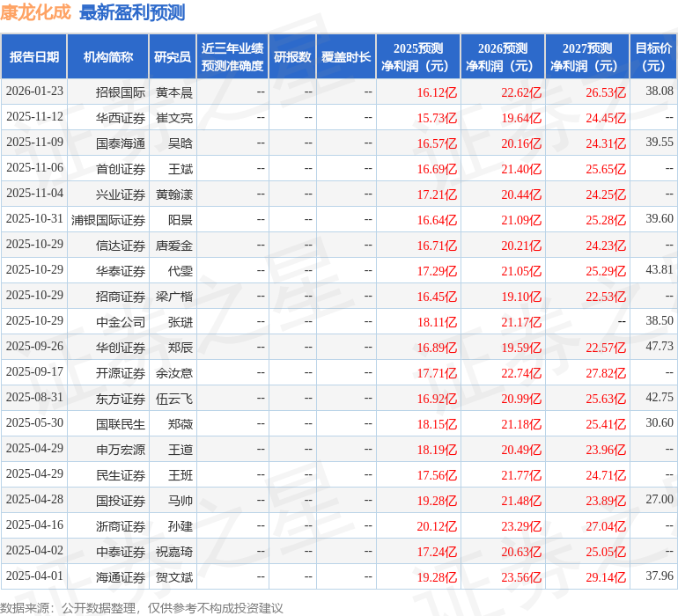This screenshot has height=616, width=678.
Task: Click institution 华西证券
Action: point(121,118)
